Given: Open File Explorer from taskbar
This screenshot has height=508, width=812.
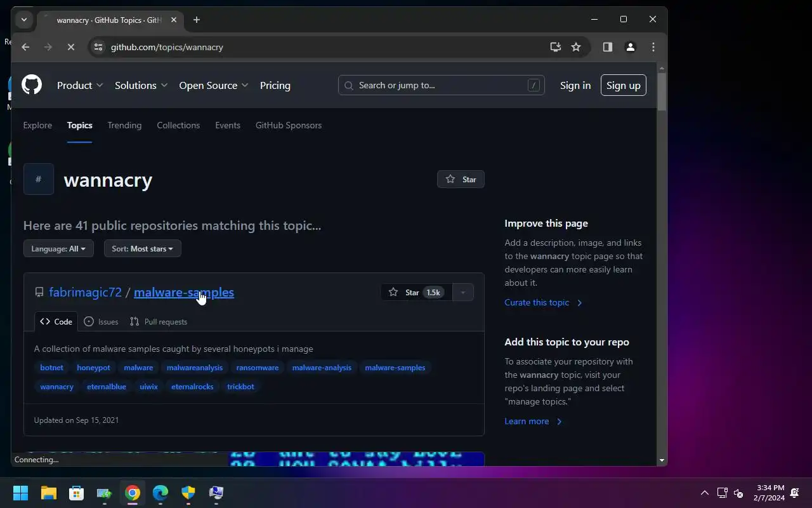Looking at the screenshot, I should point(48,493).
